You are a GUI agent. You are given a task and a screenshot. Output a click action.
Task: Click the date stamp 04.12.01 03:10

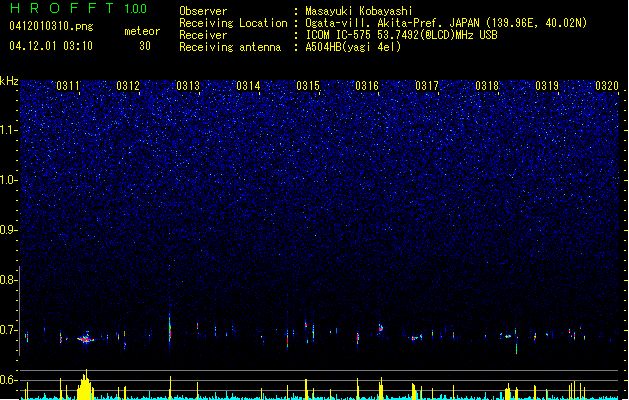pyautogui.click(x=51, y=46)
